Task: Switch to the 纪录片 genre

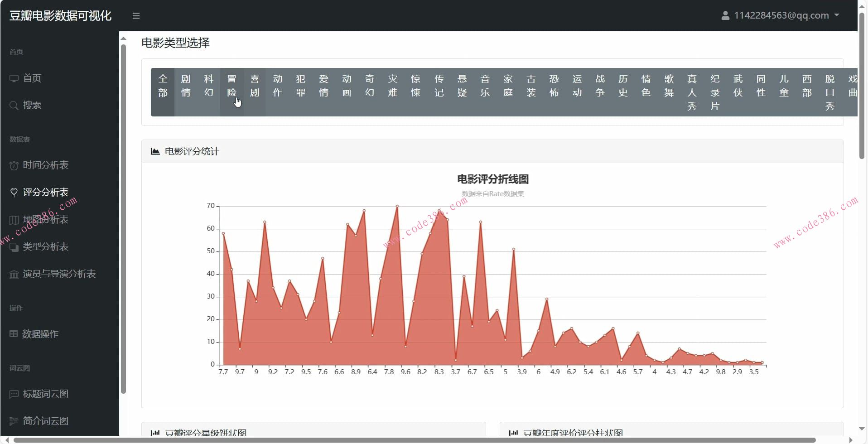Action: click(715, 92)
